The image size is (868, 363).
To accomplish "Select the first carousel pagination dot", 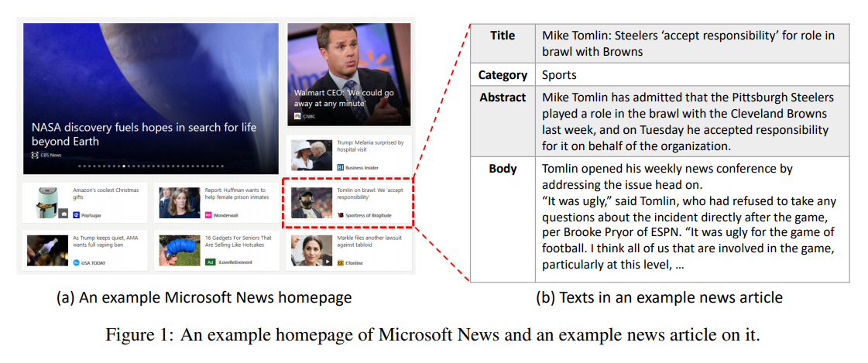I will [x=80, y=166].
